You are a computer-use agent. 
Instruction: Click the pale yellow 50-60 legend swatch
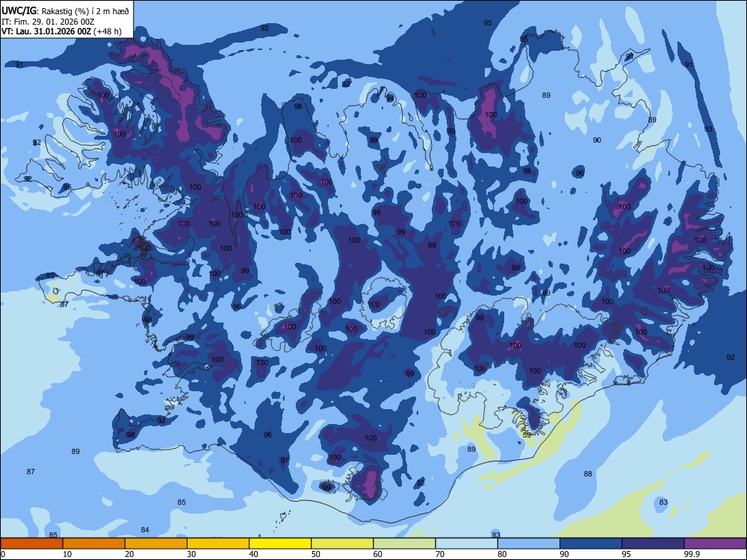(342, 544)
